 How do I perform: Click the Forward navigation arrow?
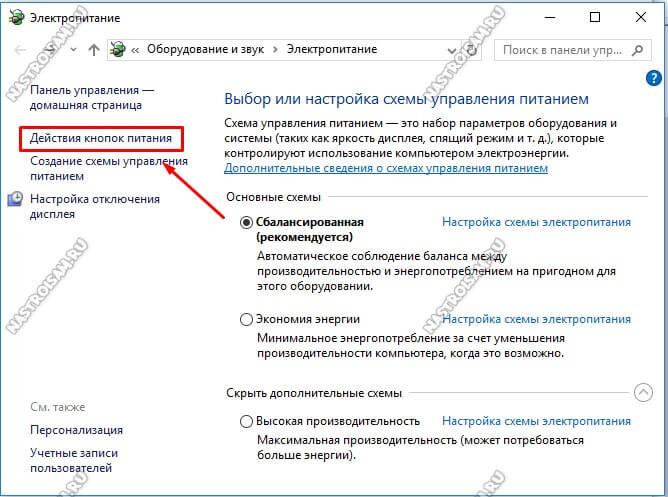click(x=51, y=50)
